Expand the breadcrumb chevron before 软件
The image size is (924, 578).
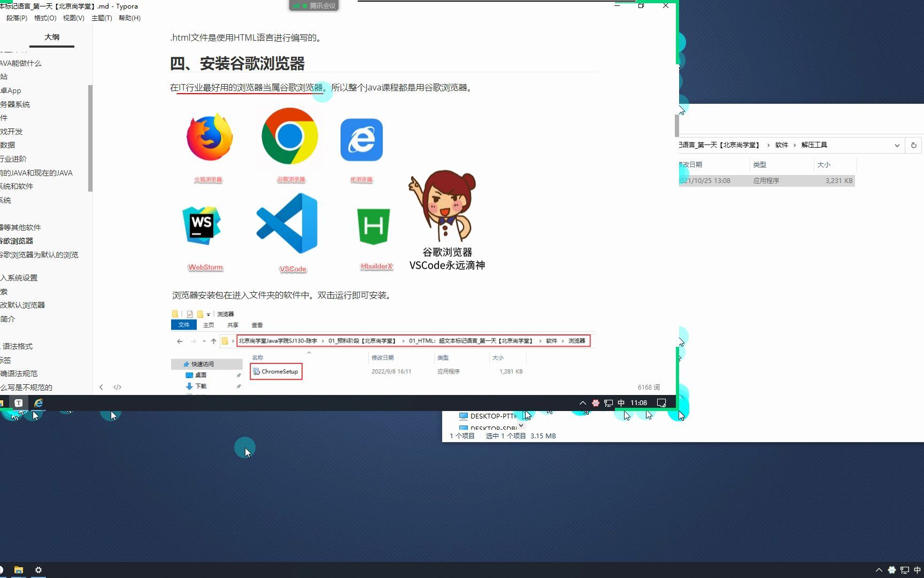click(768, 145)
